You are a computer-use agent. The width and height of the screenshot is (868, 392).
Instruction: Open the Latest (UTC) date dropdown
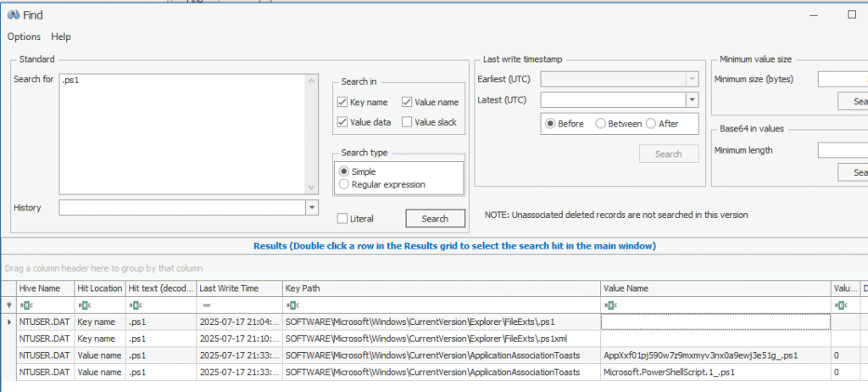tap(692, 100)
